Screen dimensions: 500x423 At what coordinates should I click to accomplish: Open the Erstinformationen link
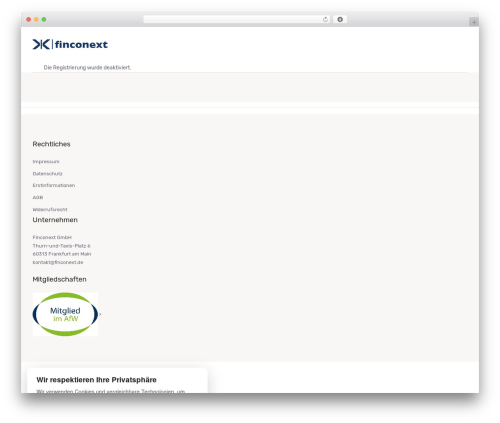(54, 185)
